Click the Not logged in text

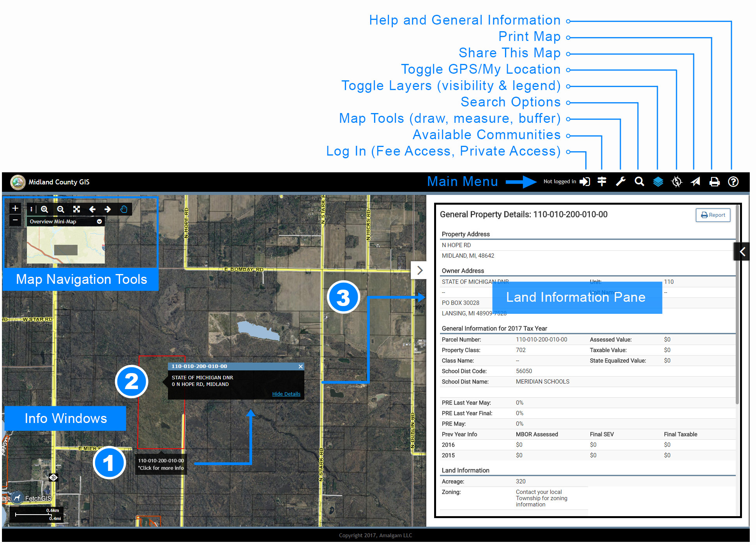click(560, 182)
